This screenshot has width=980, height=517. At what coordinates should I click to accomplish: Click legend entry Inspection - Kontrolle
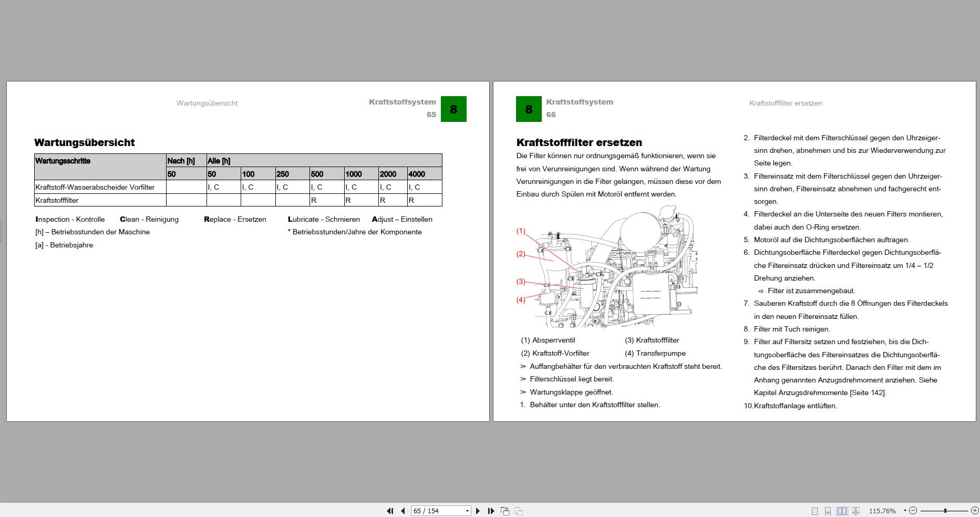(70, 219)
